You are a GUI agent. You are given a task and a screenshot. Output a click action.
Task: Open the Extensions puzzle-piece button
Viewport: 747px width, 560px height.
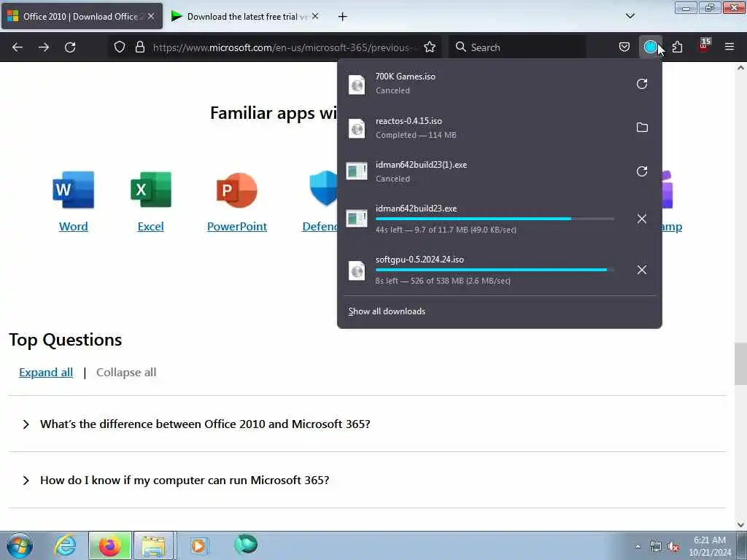tap(677, 47)
